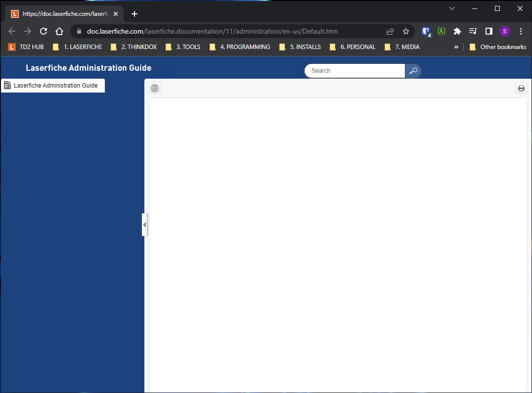532x393 pixels.
Task: Open the profile avatar S
Action: (x=504, y=31)
